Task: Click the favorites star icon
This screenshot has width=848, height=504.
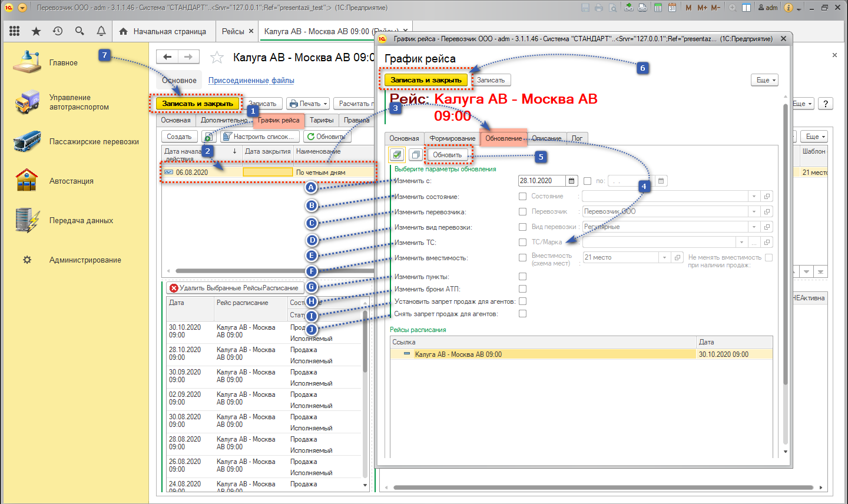Action: point(36,31)
